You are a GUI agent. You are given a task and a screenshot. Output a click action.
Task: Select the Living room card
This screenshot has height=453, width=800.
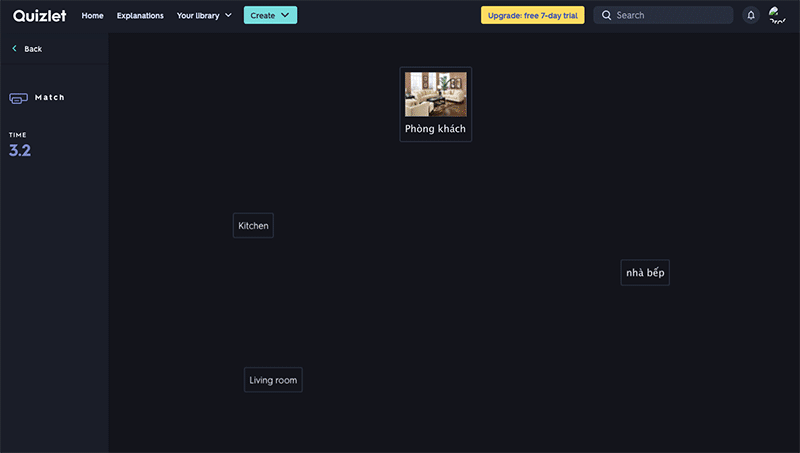[273, 380]
